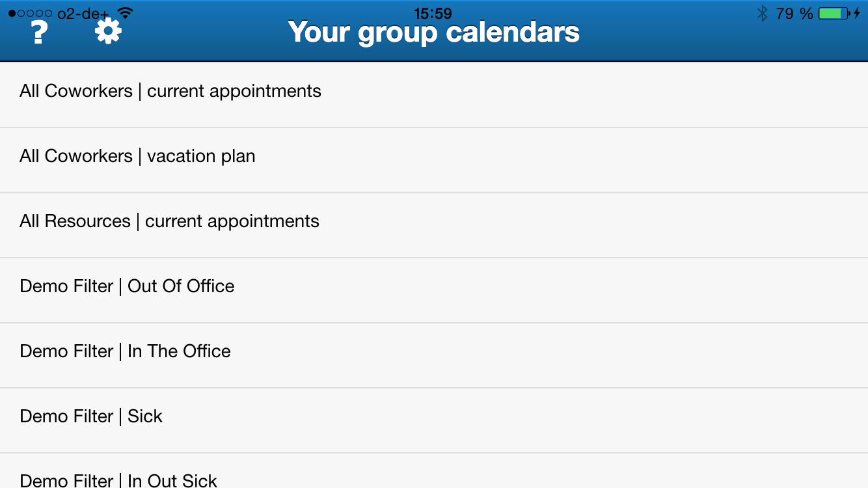Screen dimensions: 868x488
Task: Tap the charging bolt icon beside the battery
Action: (x=857, y=13)
